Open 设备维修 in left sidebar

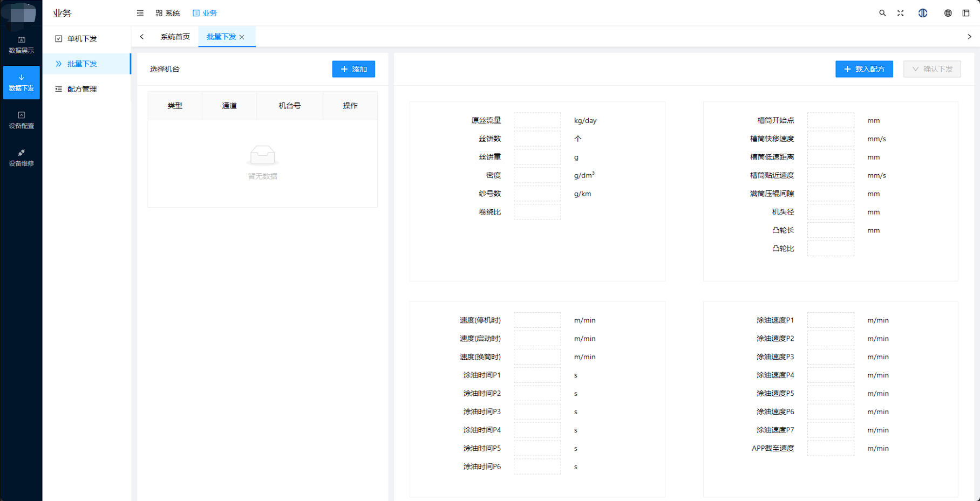click(21, 157)
